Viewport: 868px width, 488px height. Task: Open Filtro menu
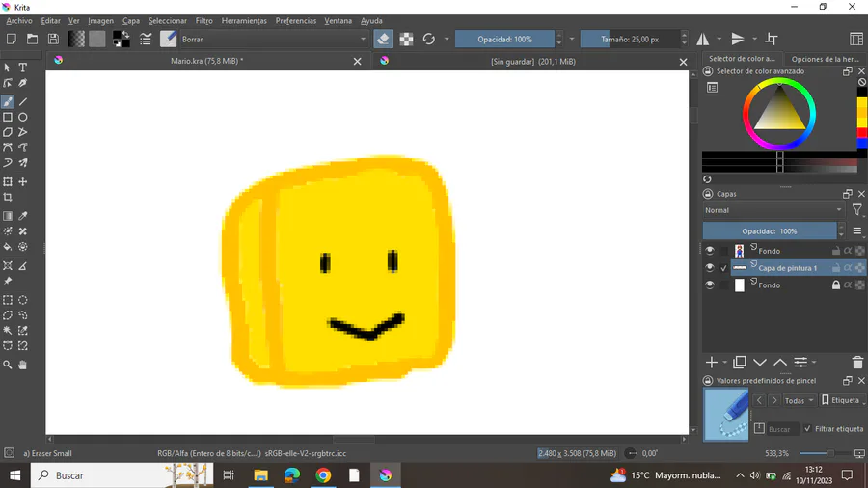(204, 21)
